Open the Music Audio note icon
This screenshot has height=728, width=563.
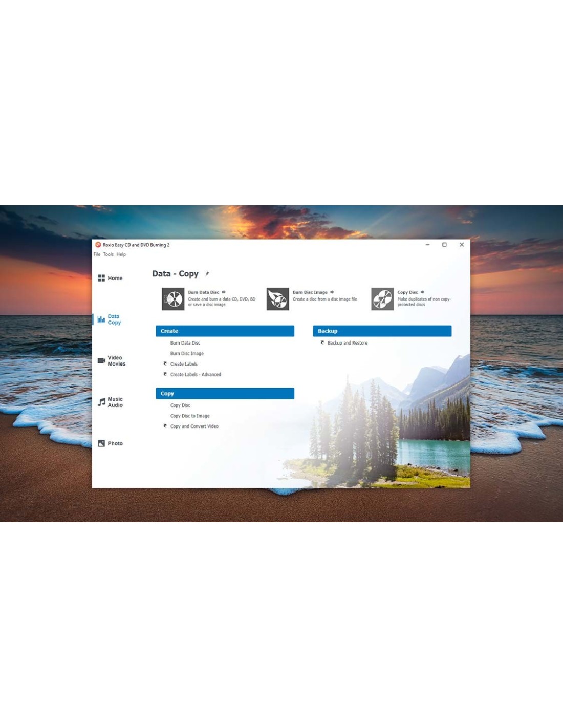[101, 402]
